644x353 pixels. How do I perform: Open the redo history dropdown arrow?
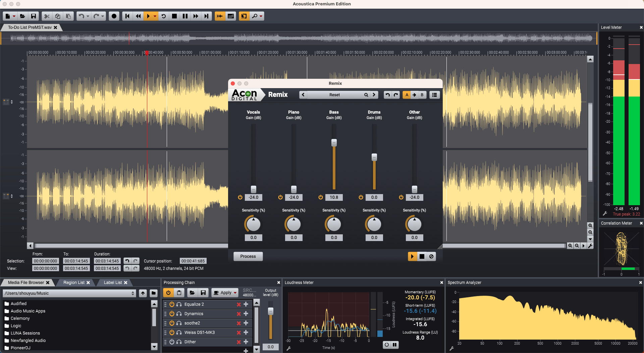click(x=103, y=16)
